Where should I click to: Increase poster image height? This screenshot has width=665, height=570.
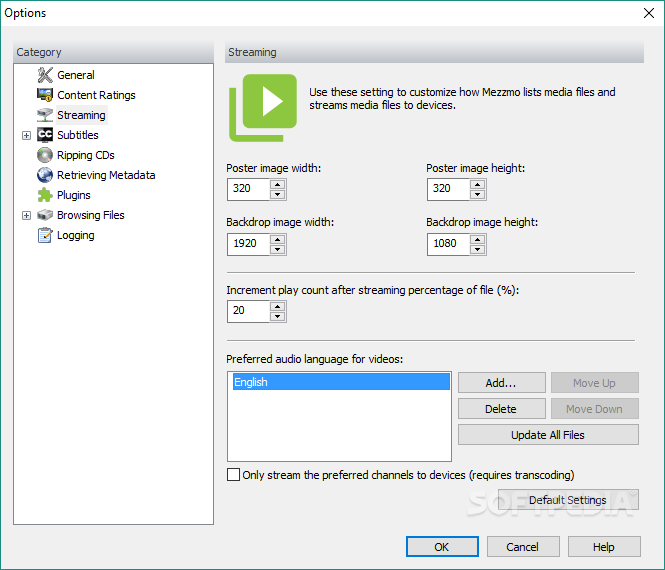[x=478, y=184]
